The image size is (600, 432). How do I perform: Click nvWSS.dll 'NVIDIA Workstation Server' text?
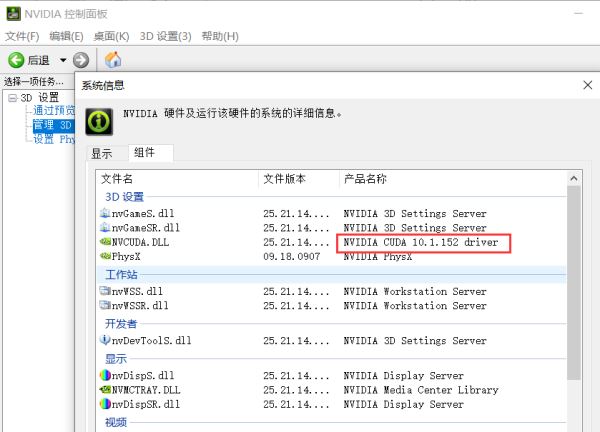click(415, 291)
